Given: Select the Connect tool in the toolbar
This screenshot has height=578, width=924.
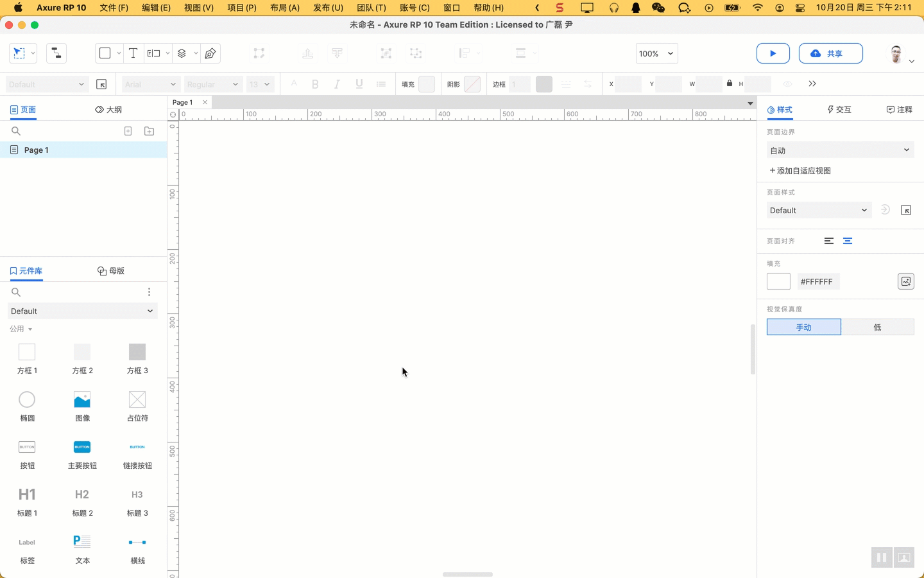Looking at the screenshot, I should 56,53.
